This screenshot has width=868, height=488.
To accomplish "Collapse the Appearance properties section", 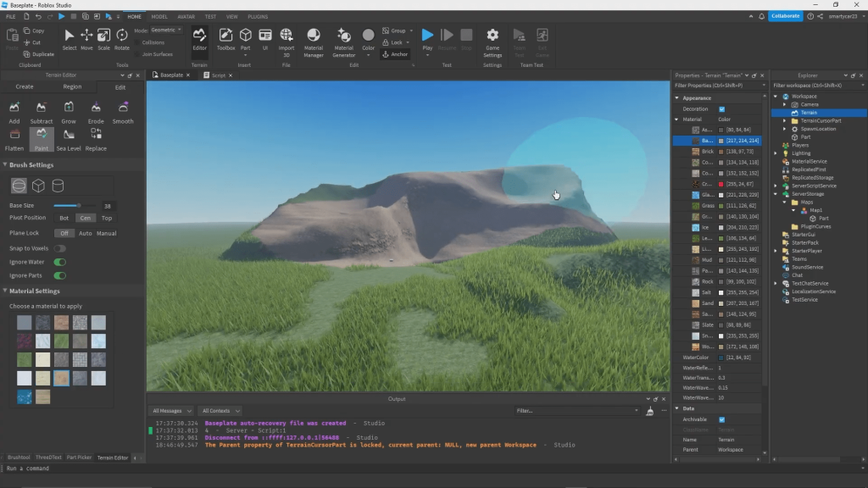I will (677, 98).
